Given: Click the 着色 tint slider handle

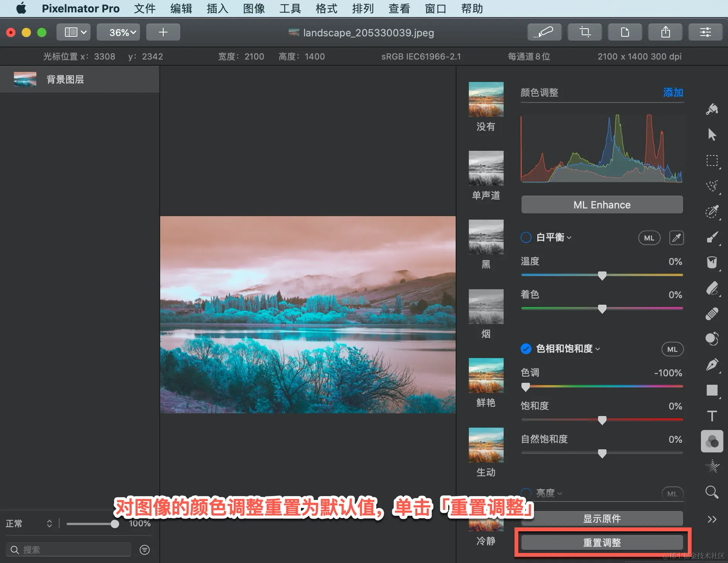Looking at the screenshot, I should pos(602,309).
